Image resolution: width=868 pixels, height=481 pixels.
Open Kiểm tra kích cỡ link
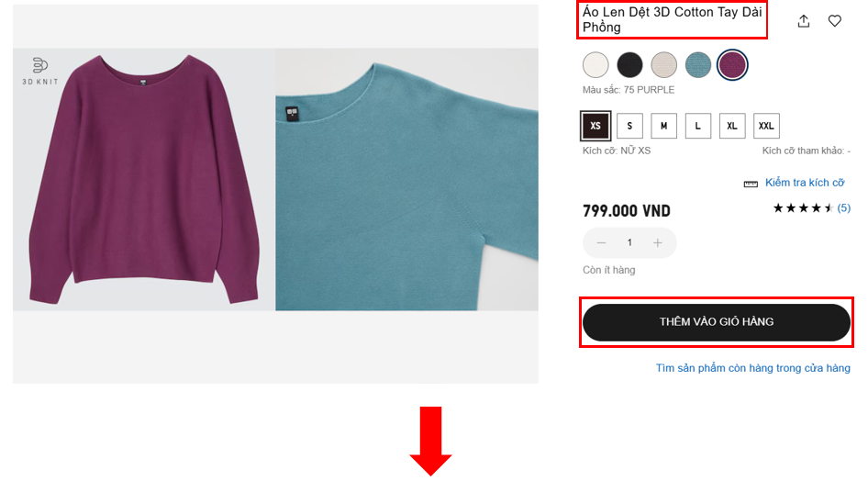[x=805, y=183]
